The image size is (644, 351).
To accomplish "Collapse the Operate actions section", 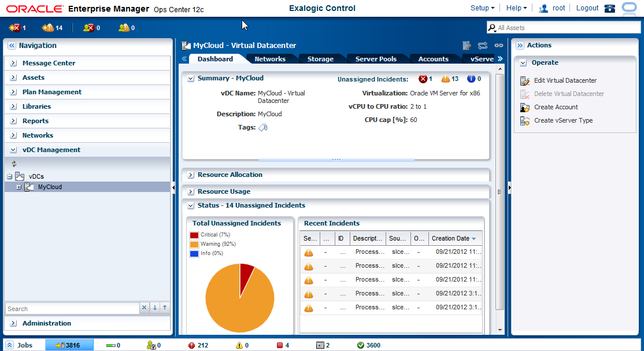I will point(523,63).
